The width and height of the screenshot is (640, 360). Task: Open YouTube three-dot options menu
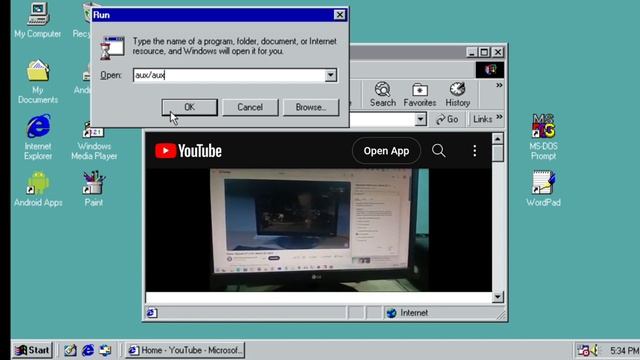tap(474, 151)
